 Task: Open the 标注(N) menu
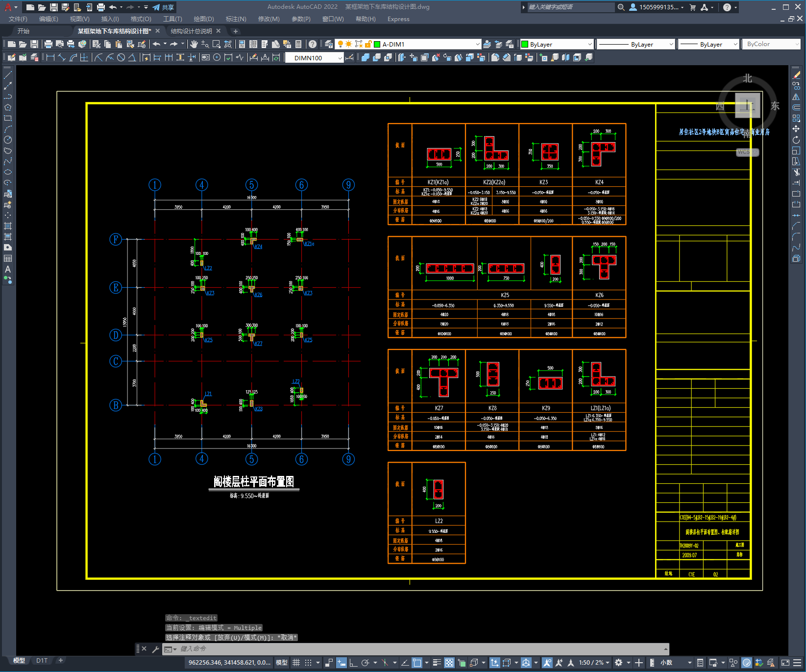(236, 19)
